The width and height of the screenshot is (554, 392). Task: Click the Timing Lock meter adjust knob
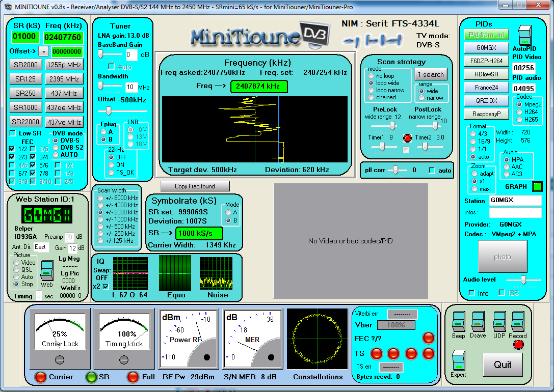[x=124, y=360]
